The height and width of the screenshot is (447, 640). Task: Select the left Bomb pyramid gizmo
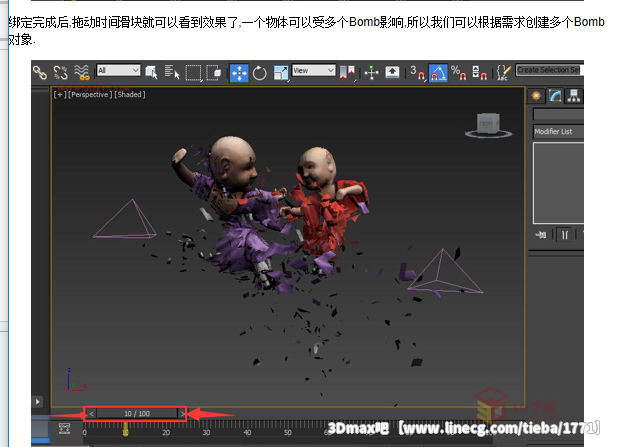point(125,219)
